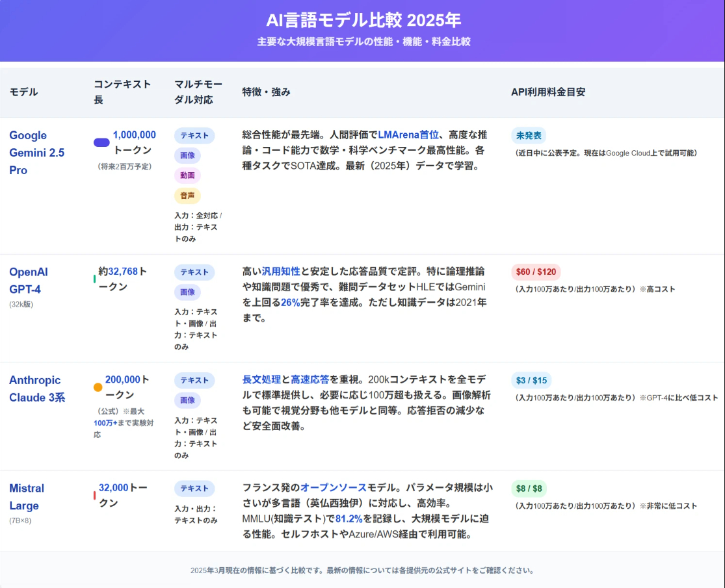Viewport: 725px width, 588px height.
Task: Click the 2025年3月現在 footer disclaimer
Action: click(363, 570)
